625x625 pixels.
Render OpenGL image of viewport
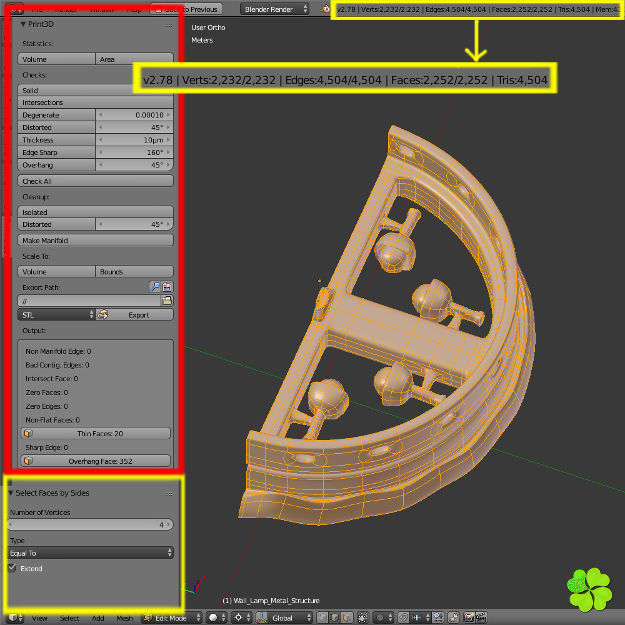pyautogui.click(x=469, y=617)
